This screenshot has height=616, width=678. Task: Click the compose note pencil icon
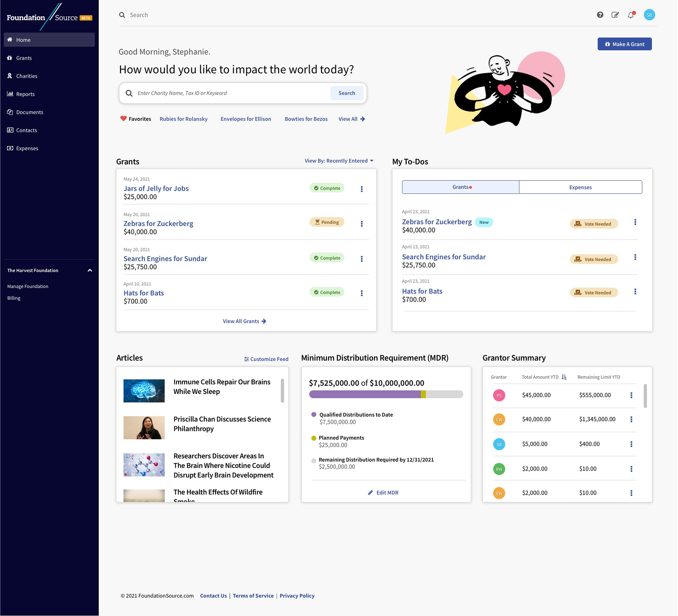coord(615,15)
